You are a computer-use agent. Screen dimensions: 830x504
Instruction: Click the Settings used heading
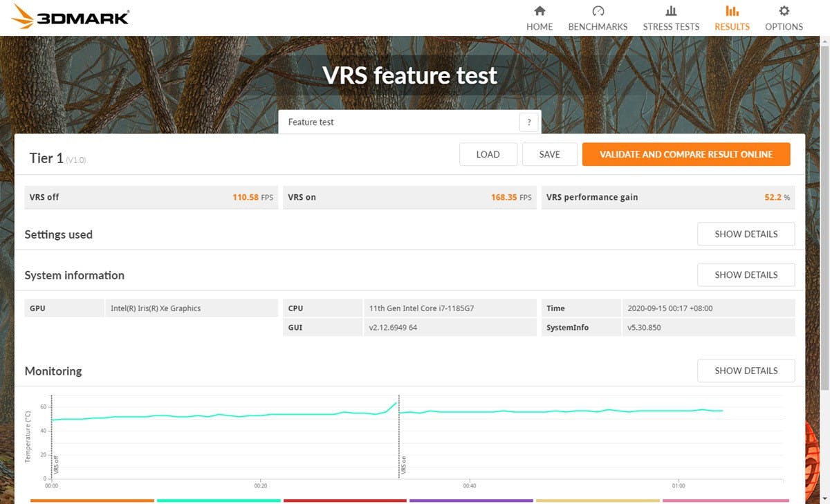[58, 234]
